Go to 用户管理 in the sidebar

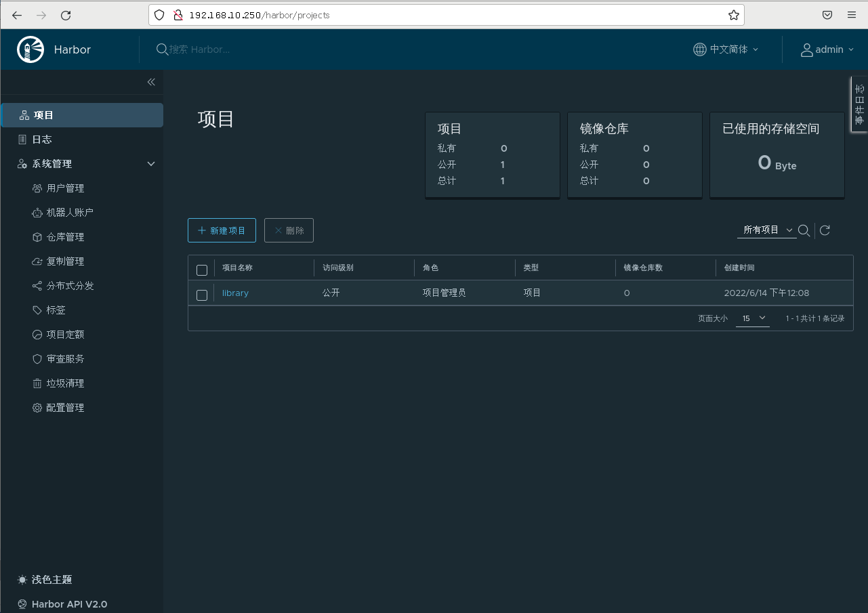pyautogui.click(x=65, y=188)
